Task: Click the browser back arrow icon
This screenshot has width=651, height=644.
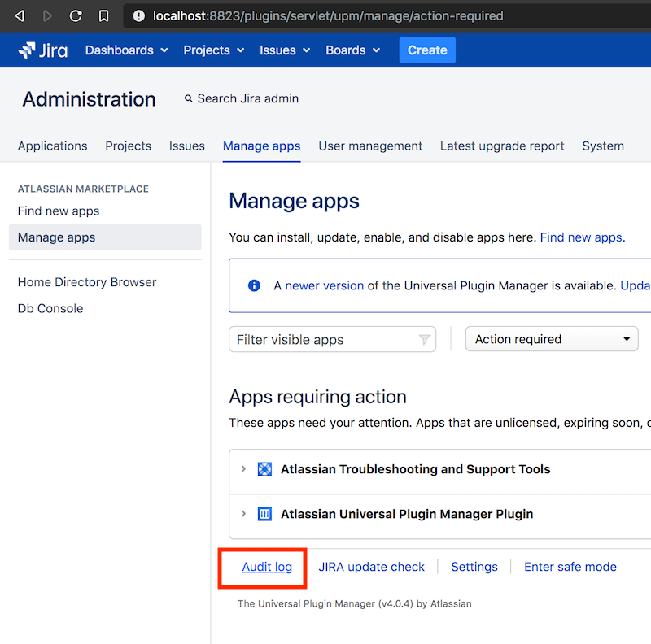Action: 20,15
